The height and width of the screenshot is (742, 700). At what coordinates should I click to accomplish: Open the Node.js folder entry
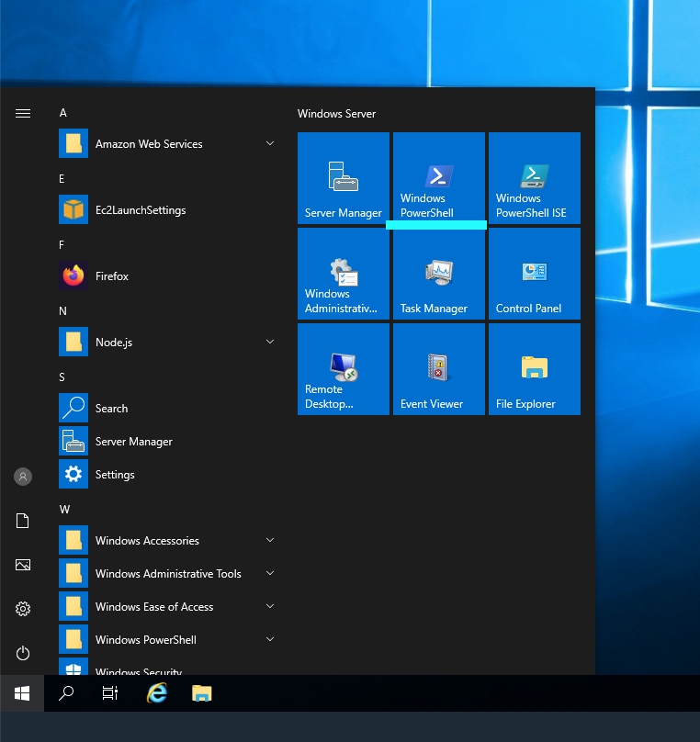tap(168, 342)
